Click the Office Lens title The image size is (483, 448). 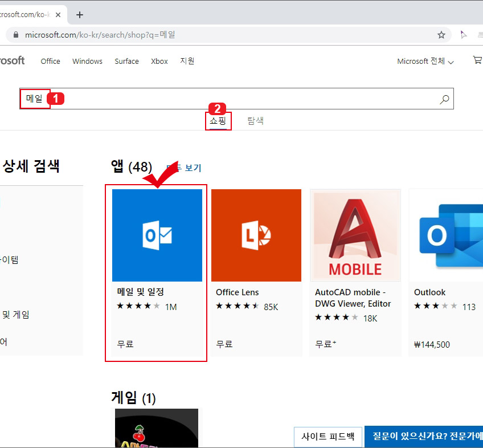[x=237, y=292]
